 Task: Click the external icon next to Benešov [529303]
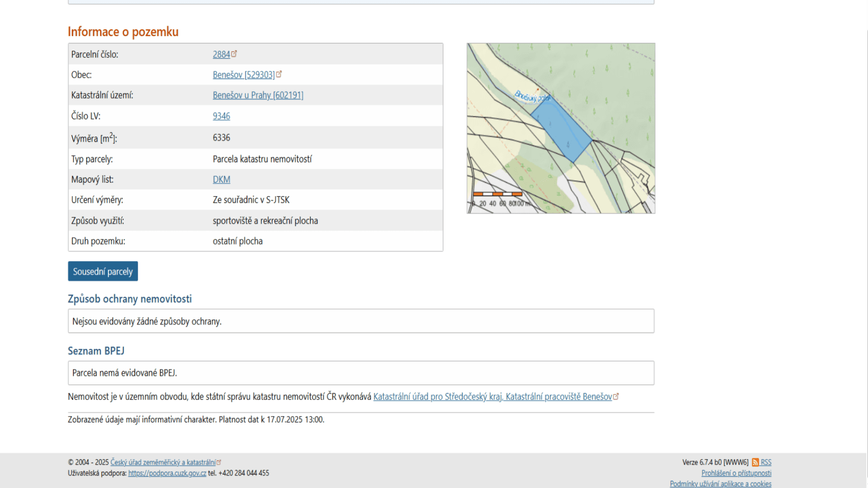click(279, 74)
